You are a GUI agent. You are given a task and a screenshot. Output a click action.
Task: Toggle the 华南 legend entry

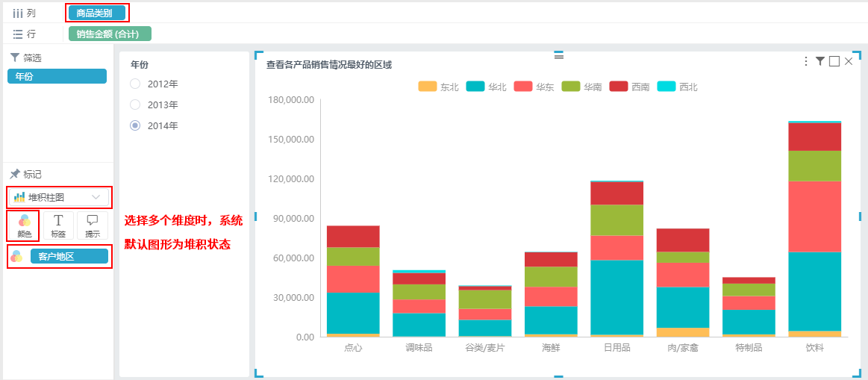[x=582, y=87]
